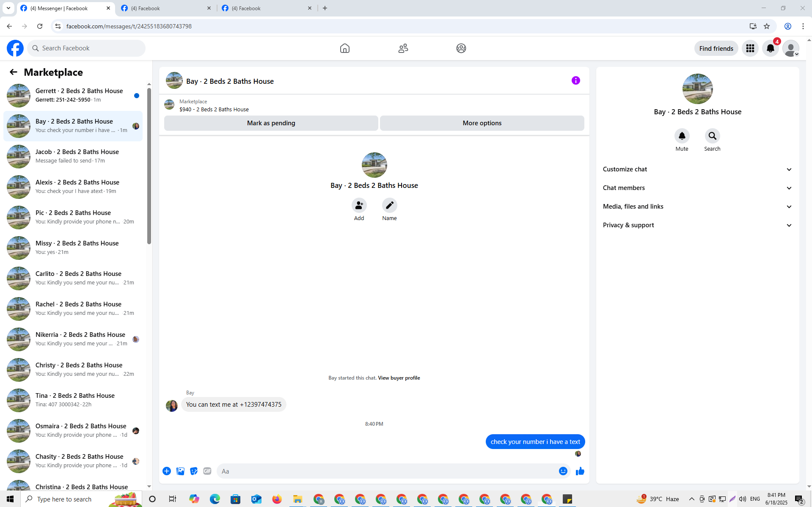812x507 pixels.
Task: Open Missy conversation
Action: pos(73,248)
